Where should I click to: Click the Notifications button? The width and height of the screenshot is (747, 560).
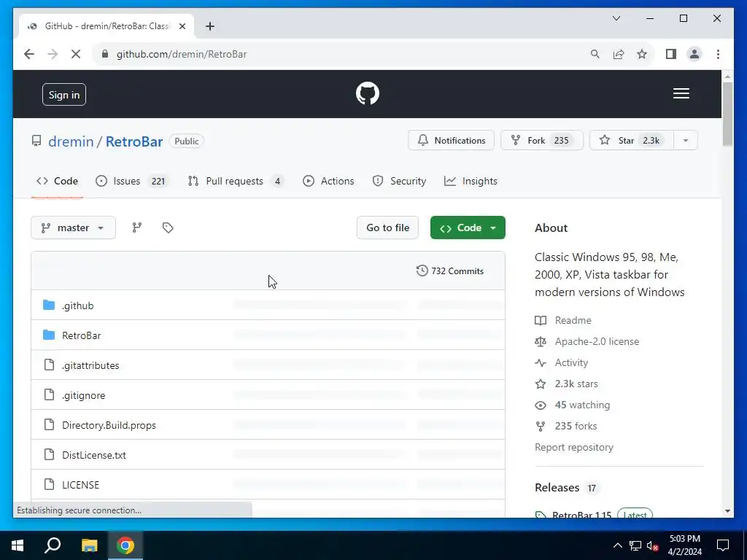451,141
